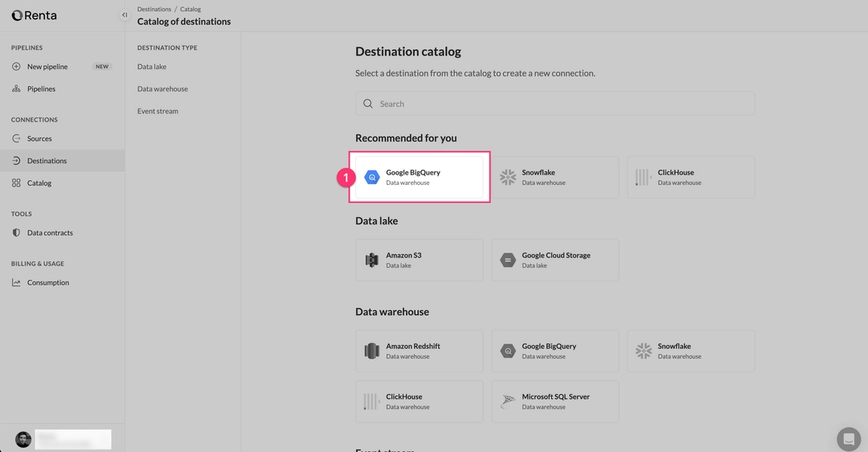Image resolution: width=868 pixels, height=452 pixels.
Task: Click the 'Data warehouse' section heading
Action: click(392, 312)
